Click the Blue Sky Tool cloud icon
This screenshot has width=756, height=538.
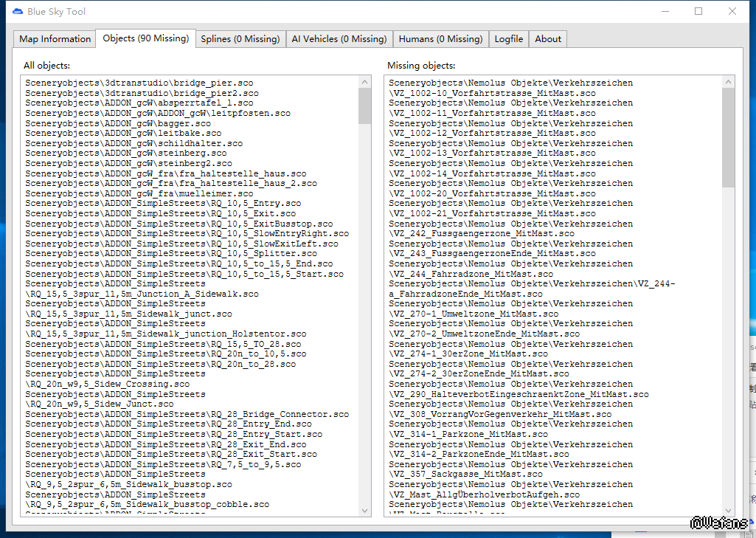pos(18,11)
